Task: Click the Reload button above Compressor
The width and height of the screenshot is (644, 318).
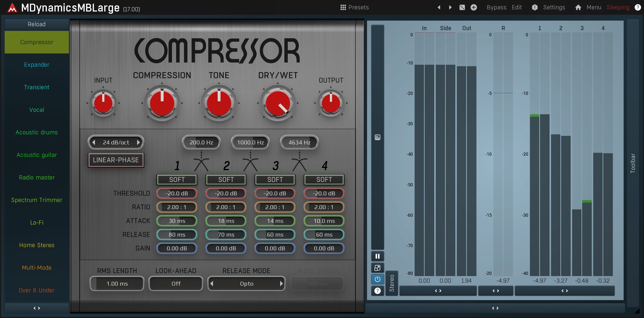Action: click(37, 24)
